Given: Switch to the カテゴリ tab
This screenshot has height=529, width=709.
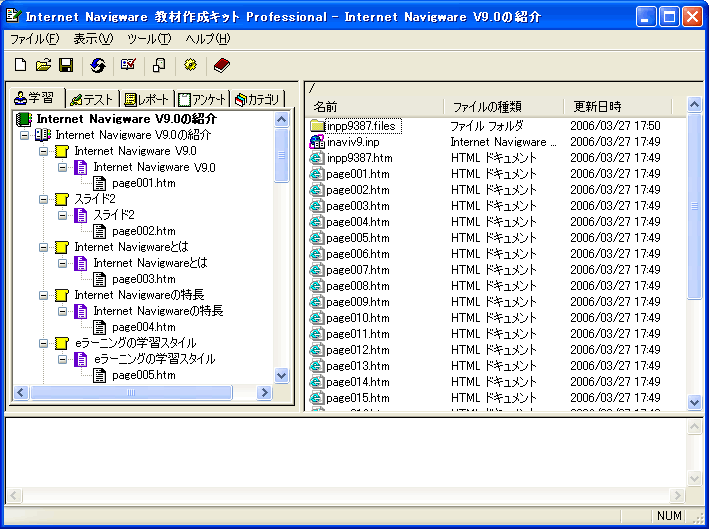Looking at the screenshot, I should pos(258,99).
